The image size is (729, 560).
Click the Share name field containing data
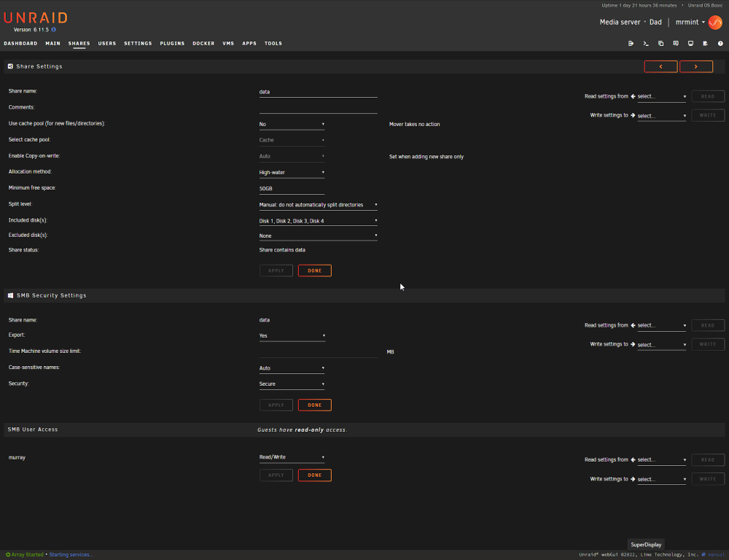pyautogui.click(x=318, y=92)
